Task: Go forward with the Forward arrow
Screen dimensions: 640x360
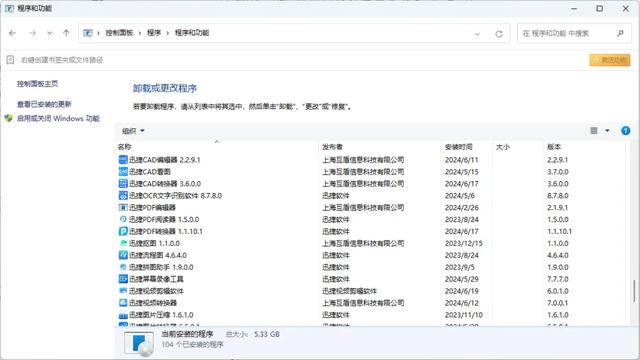Action: (x=32, y=33)
